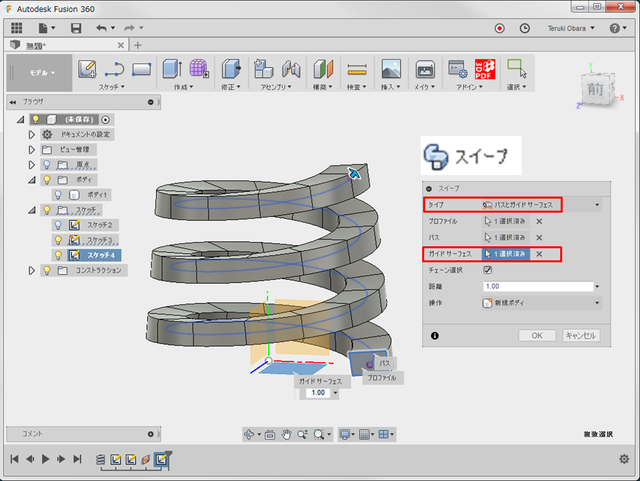Image resolution: width=640 pixels, height=481 pixels.
Task: Open the モデル workspace menu
Action: tap(38, 72)
